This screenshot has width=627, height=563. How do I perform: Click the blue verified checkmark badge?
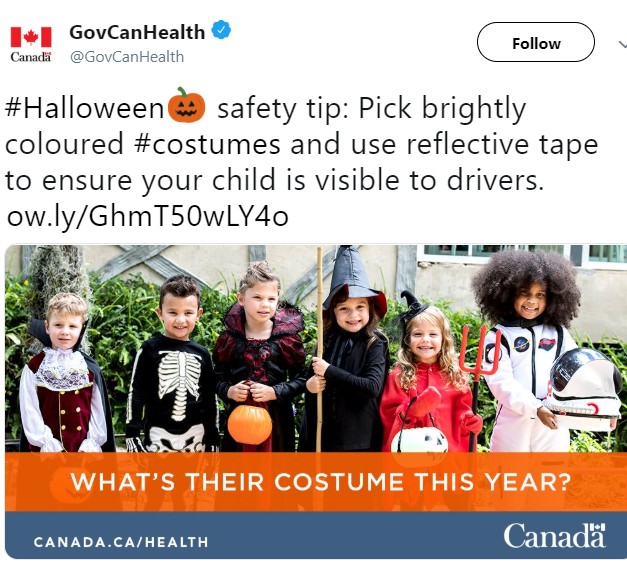[x=221, y=30]
